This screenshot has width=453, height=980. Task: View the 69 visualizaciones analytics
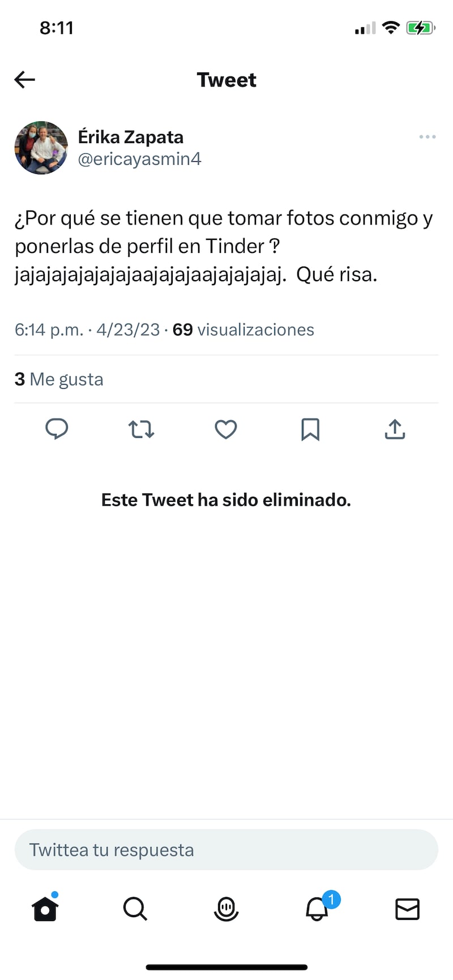pyautogui.click(x=243, y=330)
